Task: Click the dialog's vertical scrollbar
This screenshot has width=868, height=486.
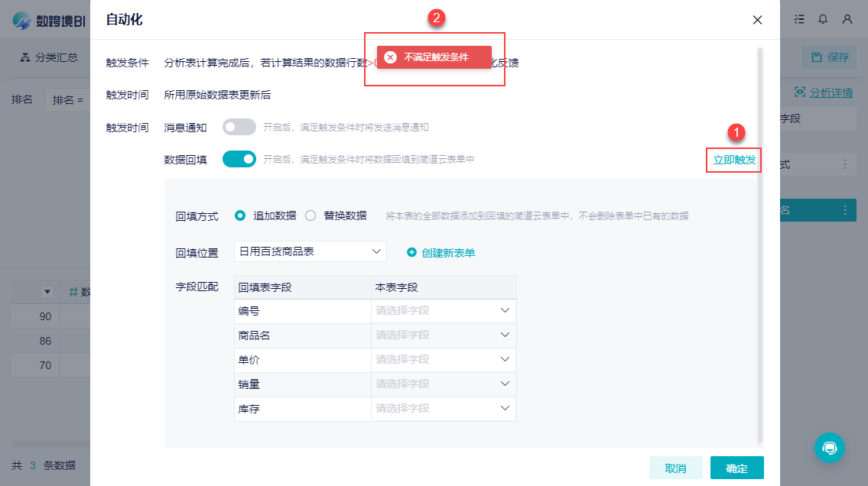Action: point(759,245)
